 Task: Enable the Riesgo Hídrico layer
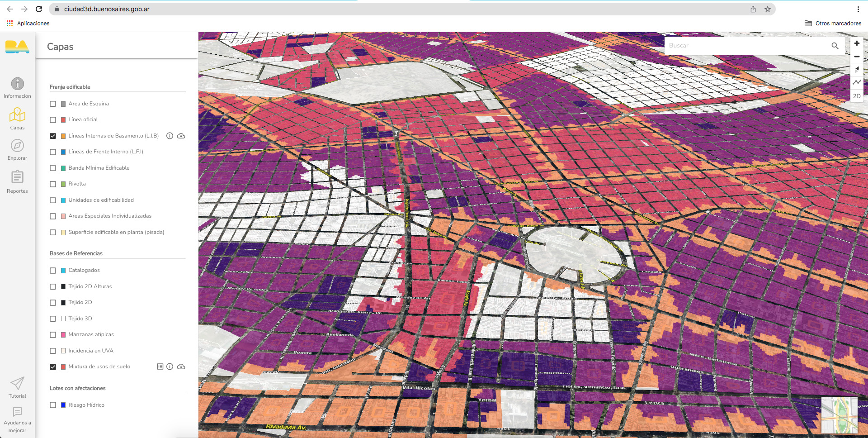click(x=53, y=405)
